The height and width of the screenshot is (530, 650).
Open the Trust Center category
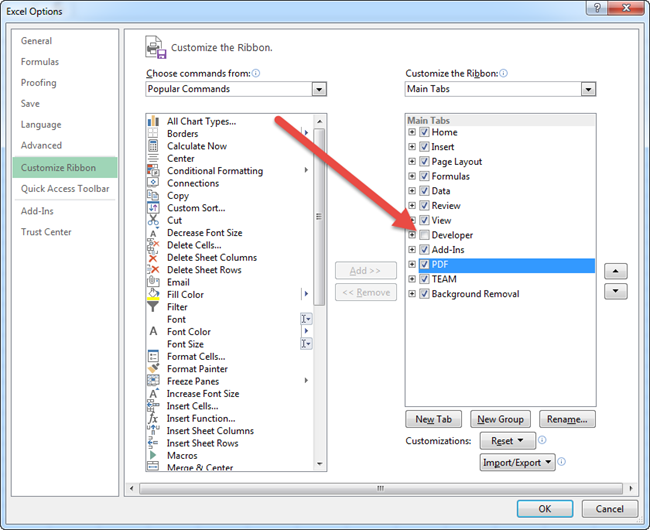[46, 232]
